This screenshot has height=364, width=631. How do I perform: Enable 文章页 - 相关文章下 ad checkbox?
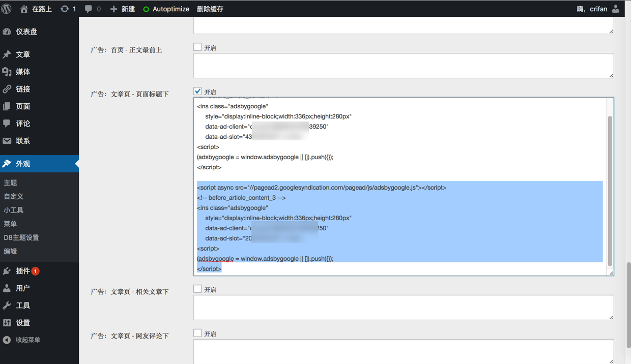(197, 289)
